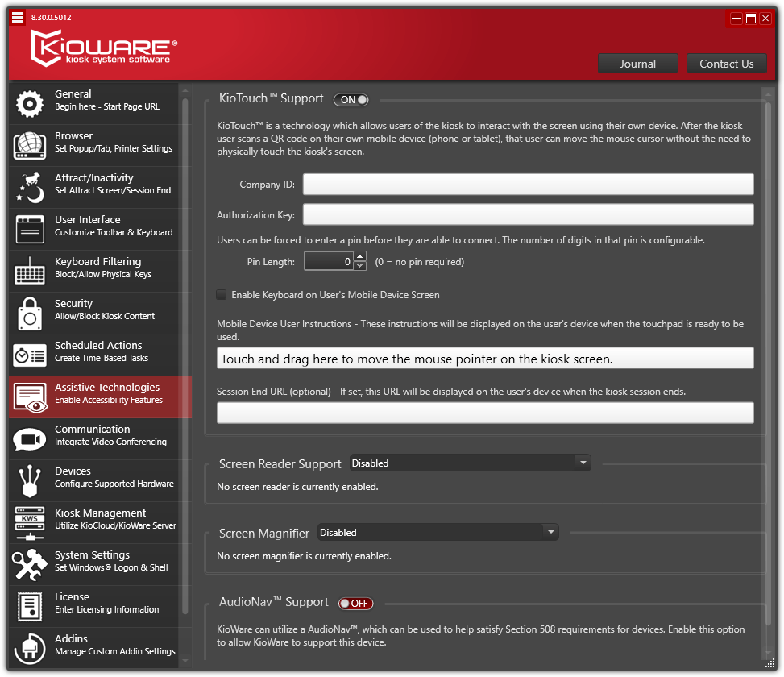Click sidebar scroll down arrow
This screenshot has height=677, width=784.
[185, 661]
